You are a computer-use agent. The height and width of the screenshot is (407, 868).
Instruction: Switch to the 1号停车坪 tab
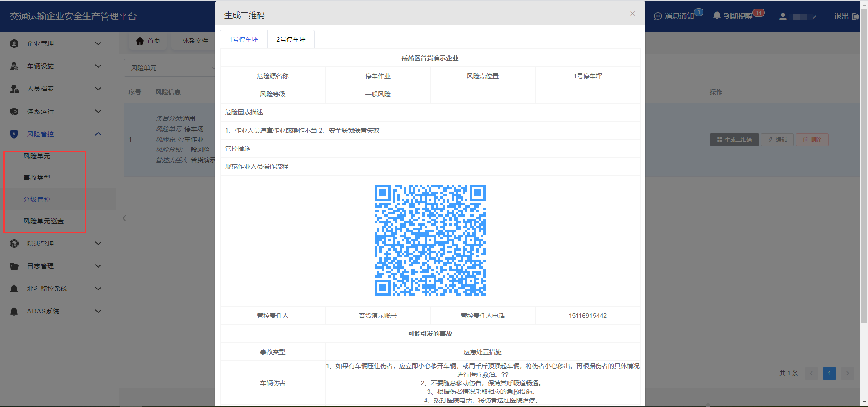[244, 39]
